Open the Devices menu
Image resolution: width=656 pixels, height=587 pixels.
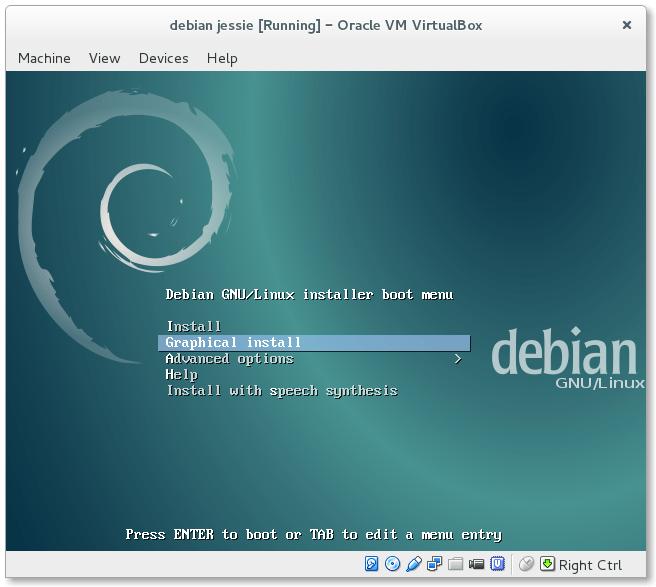pos(164,58)
